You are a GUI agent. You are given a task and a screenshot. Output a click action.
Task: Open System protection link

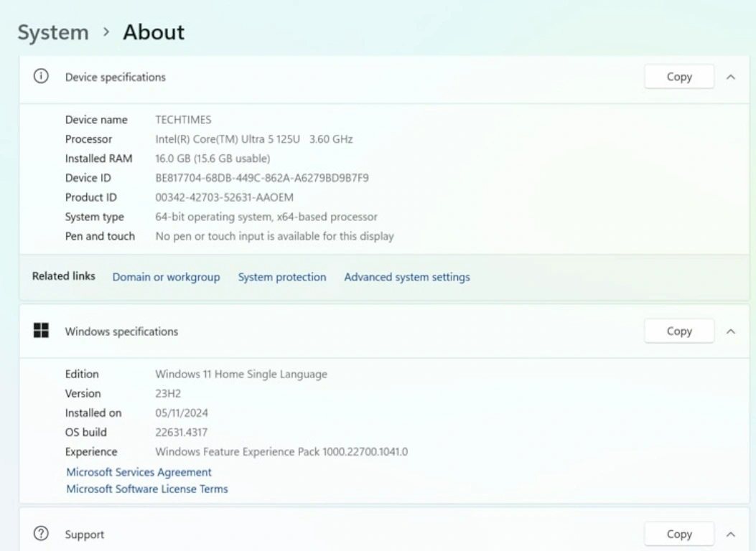[x=282, y=277]
